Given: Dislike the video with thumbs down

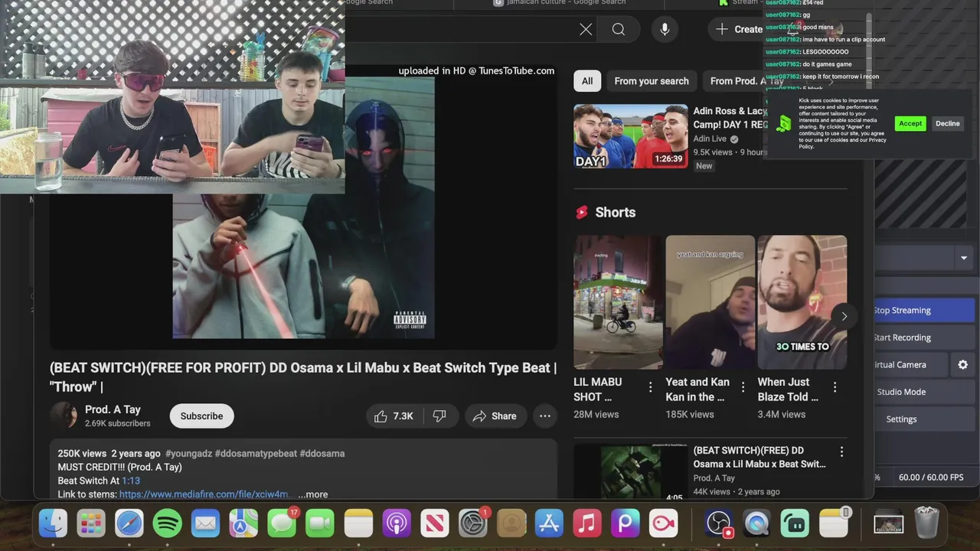Looking at the screenshot, I should [x=439, y=416].
